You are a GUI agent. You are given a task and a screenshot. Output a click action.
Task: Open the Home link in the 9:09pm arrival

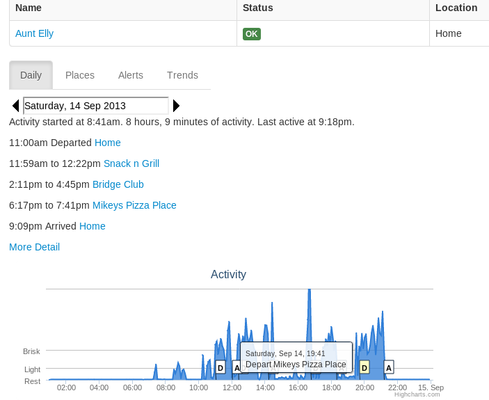(x=92, y=226)
